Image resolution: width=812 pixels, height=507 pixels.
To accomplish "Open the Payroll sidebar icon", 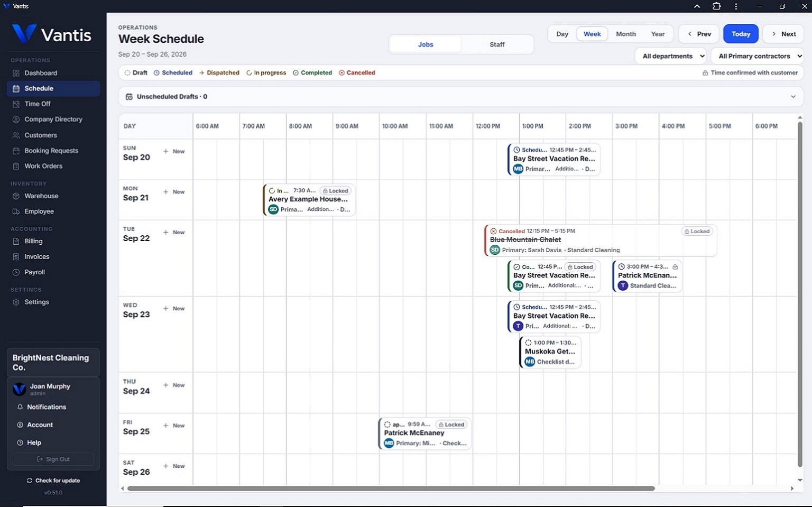I will tap(16, 272).
